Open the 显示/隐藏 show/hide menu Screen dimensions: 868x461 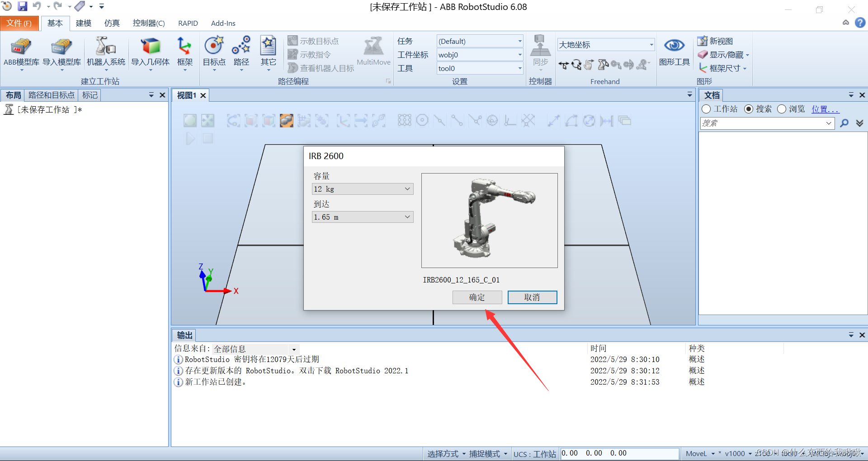coord(723,55)
